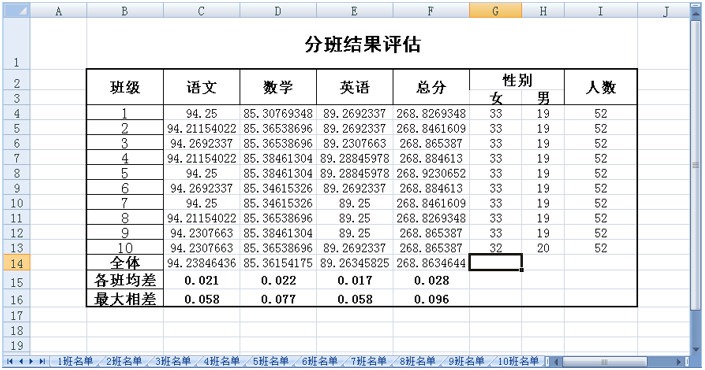Click the select-all corner button
705x370 pixels.
(x=17, y=11)
